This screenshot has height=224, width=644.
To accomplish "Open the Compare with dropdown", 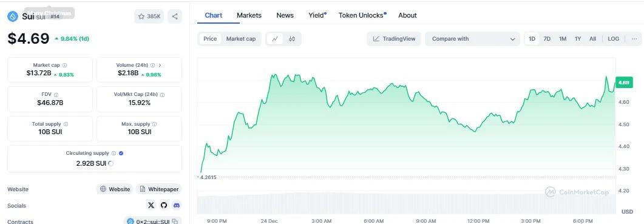I will [473, 39].
